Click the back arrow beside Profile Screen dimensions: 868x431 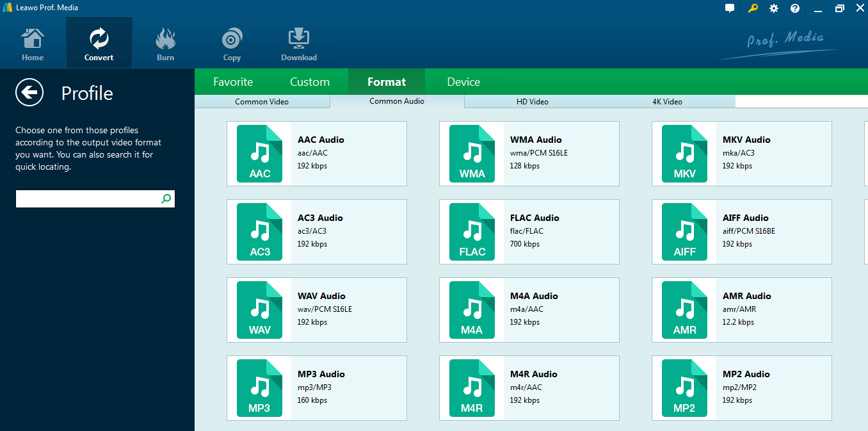(x=29, y=93)
